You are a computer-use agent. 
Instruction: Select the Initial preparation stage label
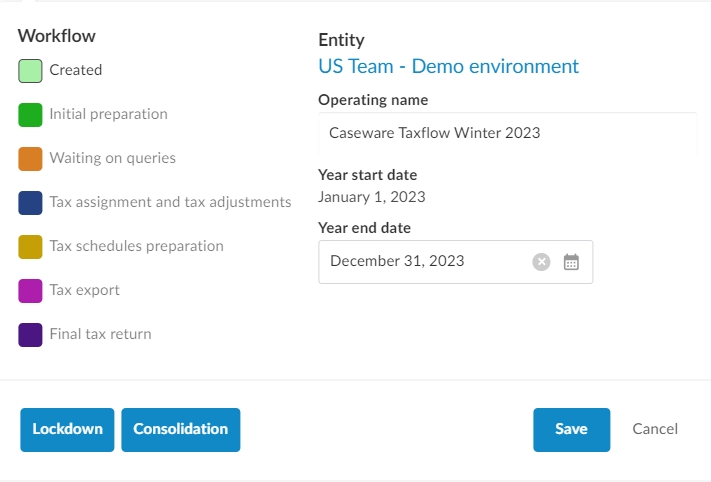coord(108,114)
